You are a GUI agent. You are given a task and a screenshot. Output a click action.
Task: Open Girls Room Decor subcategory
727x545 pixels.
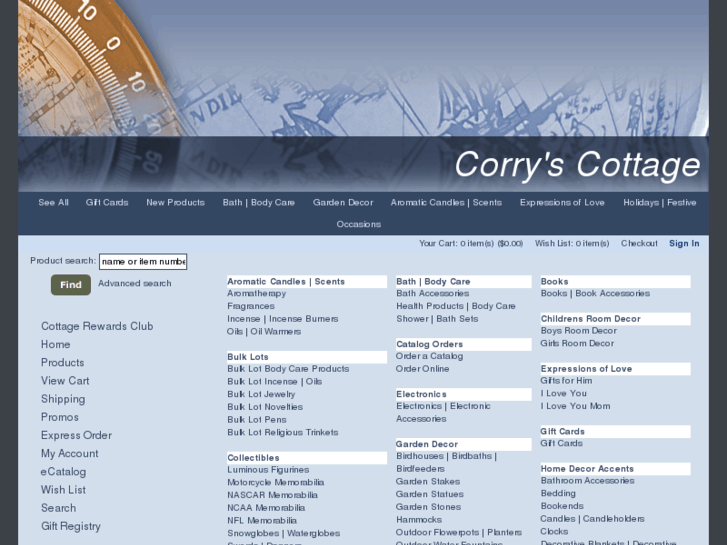coord(577,344)
